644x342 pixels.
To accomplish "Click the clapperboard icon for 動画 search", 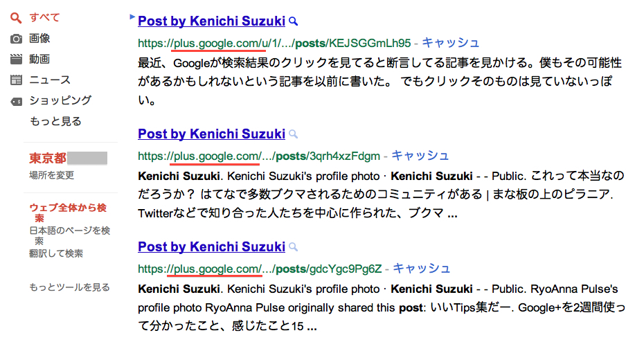I will (16, 59).
